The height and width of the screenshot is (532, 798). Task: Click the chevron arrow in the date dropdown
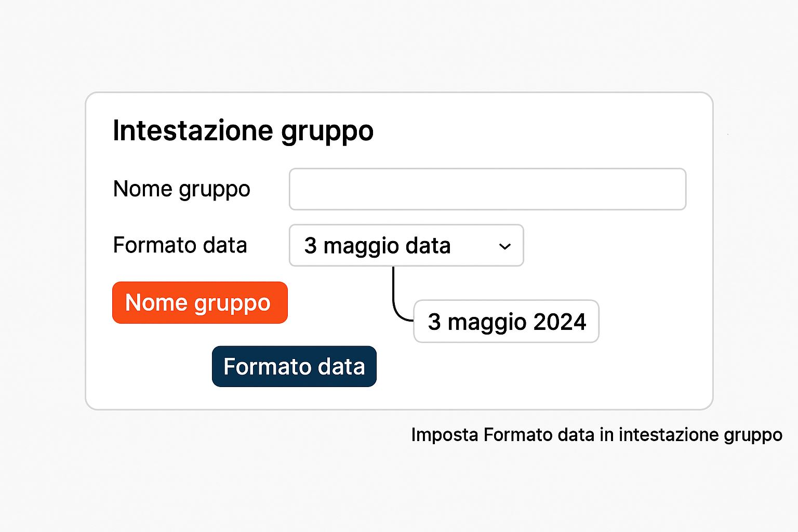click(x=504, y=246)
